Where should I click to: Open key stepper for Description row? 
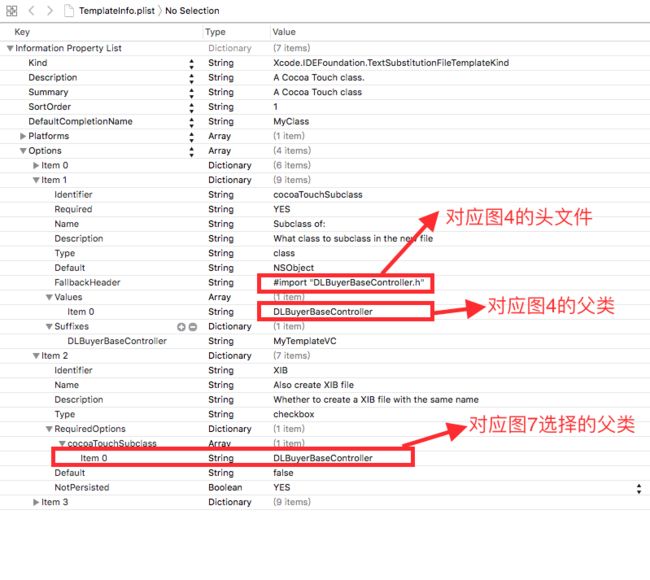tap(191, 78)
